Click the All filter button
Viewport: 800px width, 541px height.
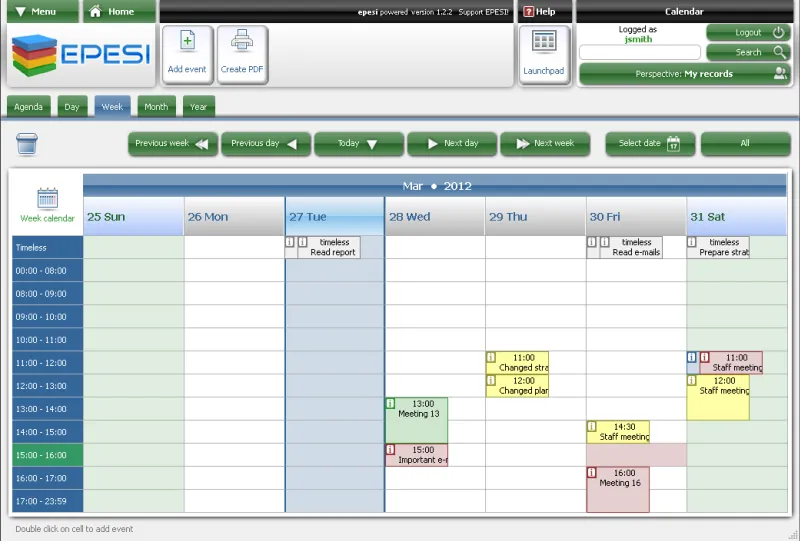(x=745, y=143)
